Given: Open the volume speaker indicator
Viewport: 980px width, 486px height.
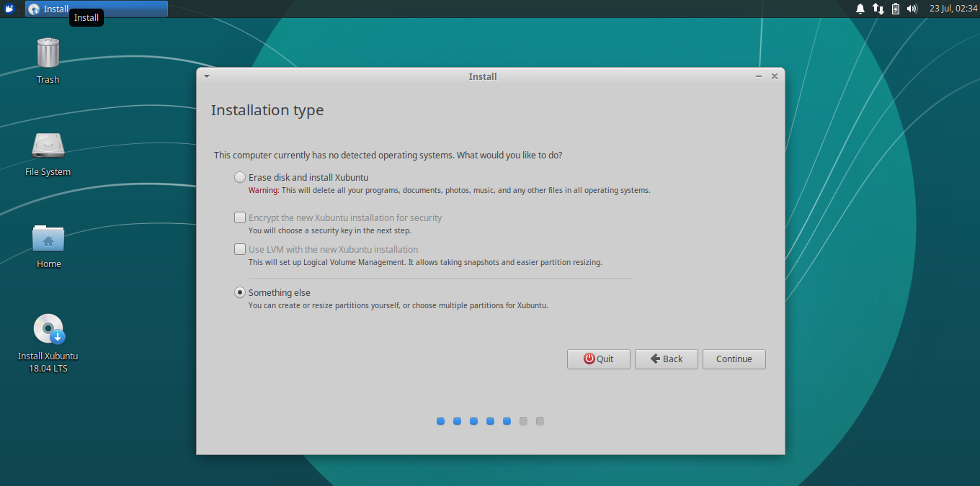Looking at the screenshot, I should point(912,9).
